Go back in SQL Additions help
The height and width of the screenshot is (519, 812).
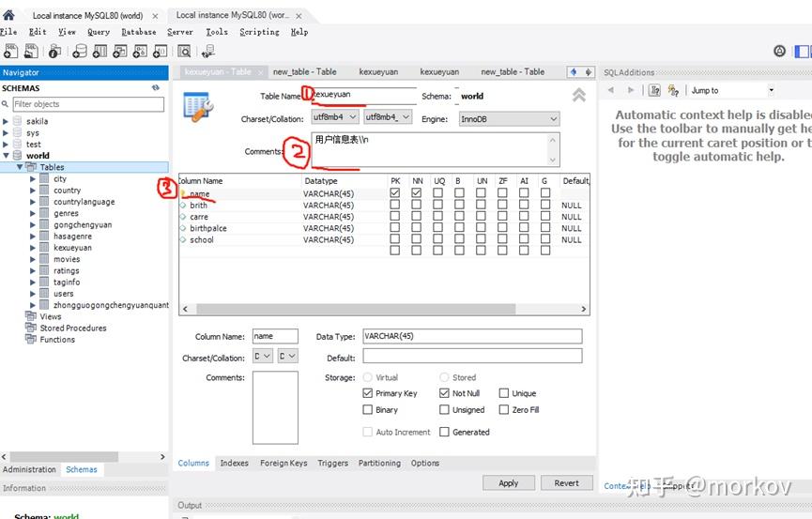click(x=611, y=90)
